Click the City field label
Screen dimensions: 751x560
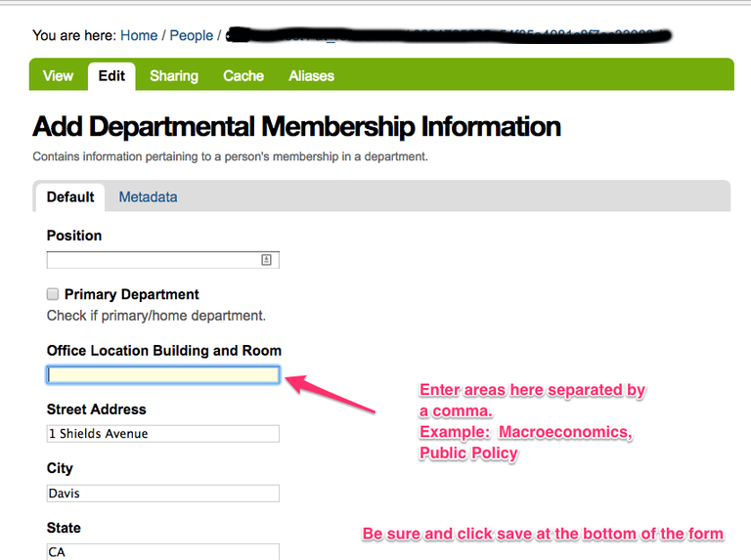click(60, 468)
